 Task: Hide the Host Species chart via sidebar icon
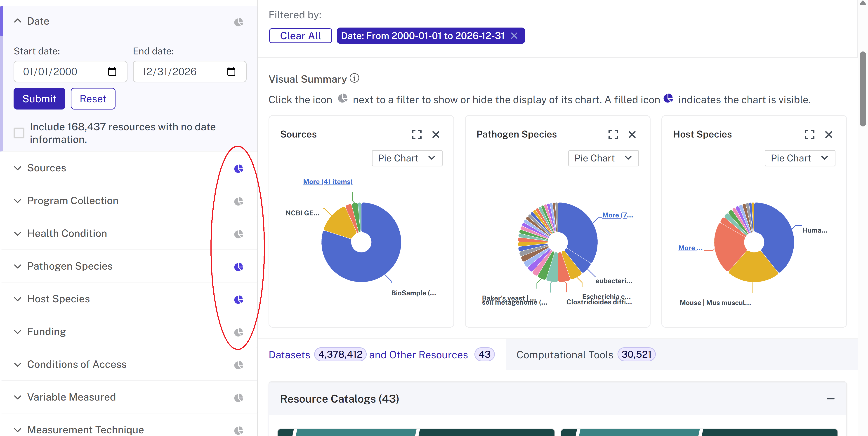tap(238, 299)
